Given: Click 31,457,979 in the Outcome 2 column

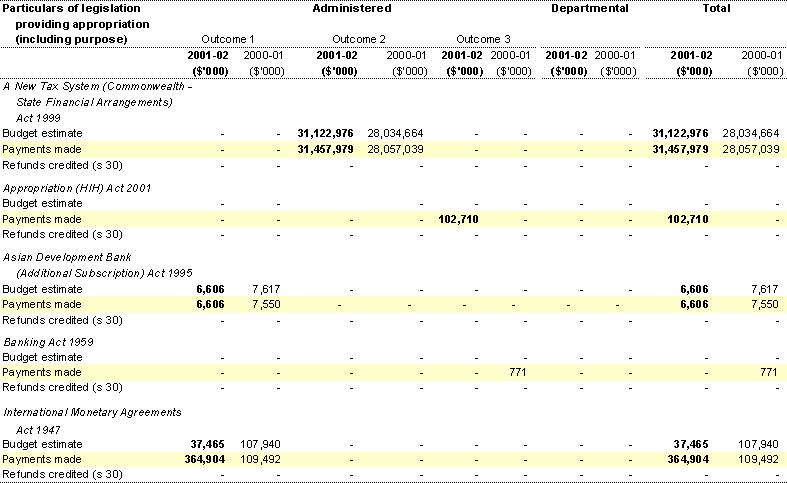Looking at the screenshot, I should click(325, 149).
